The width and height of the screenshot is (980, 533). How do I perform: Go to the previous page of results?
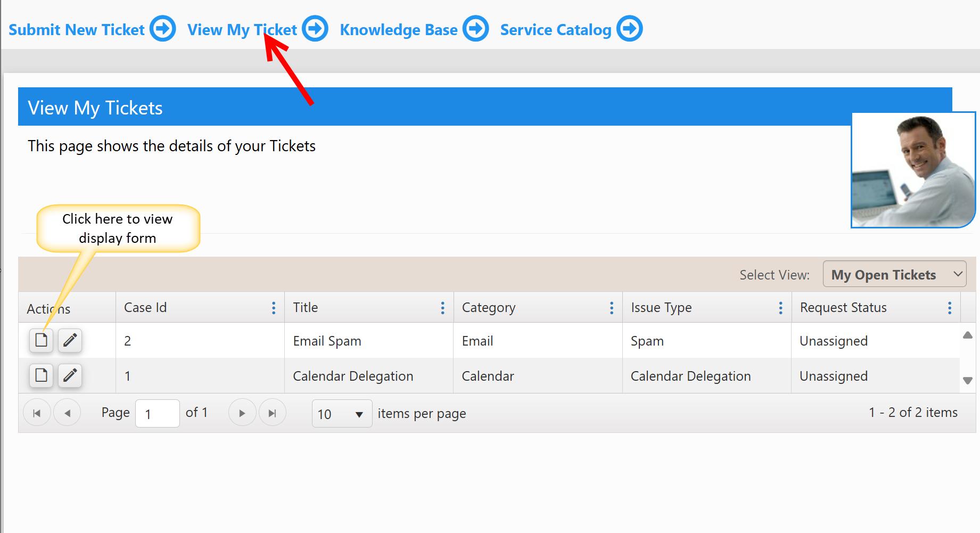(68, 413)
